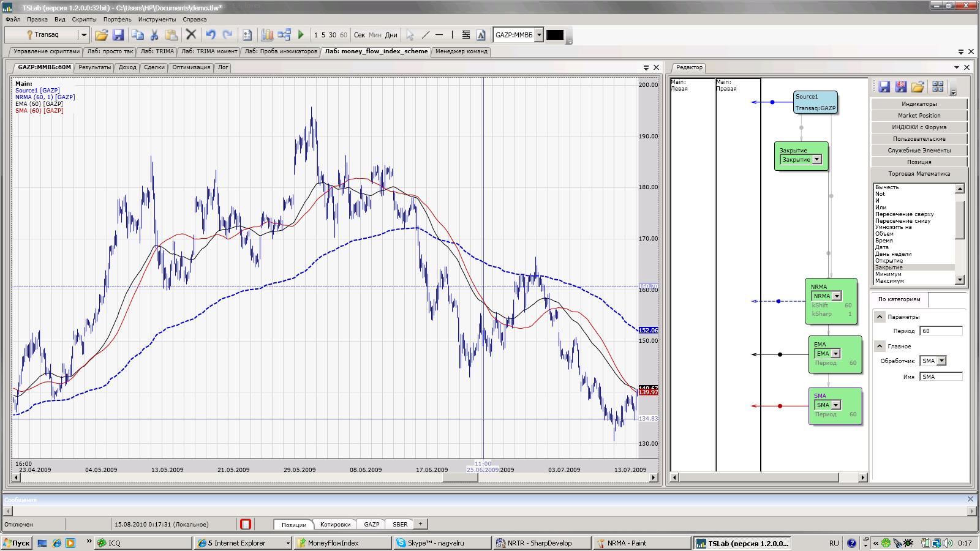
Task: Click the undo arrow icon
Action: [211, 35]
